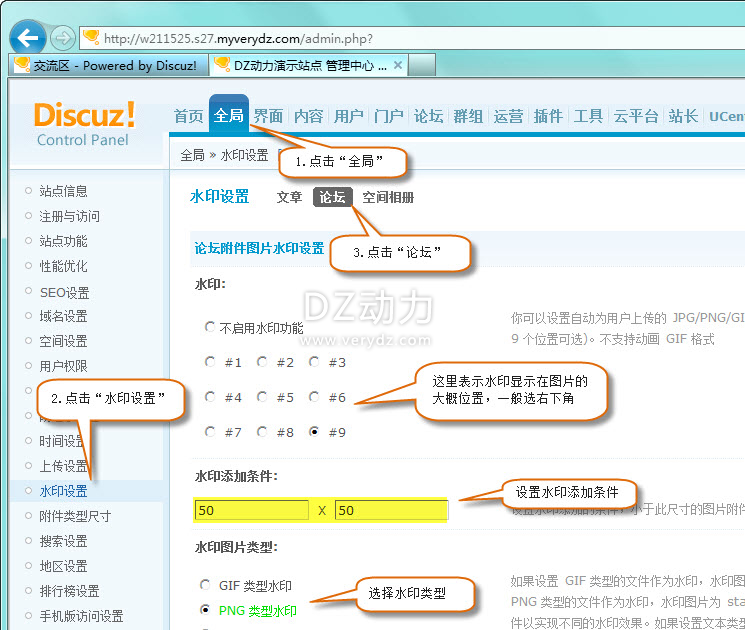Open 地区设置 in the sidebar
Viewport: 745px width, 630px height.
[63, 566]
